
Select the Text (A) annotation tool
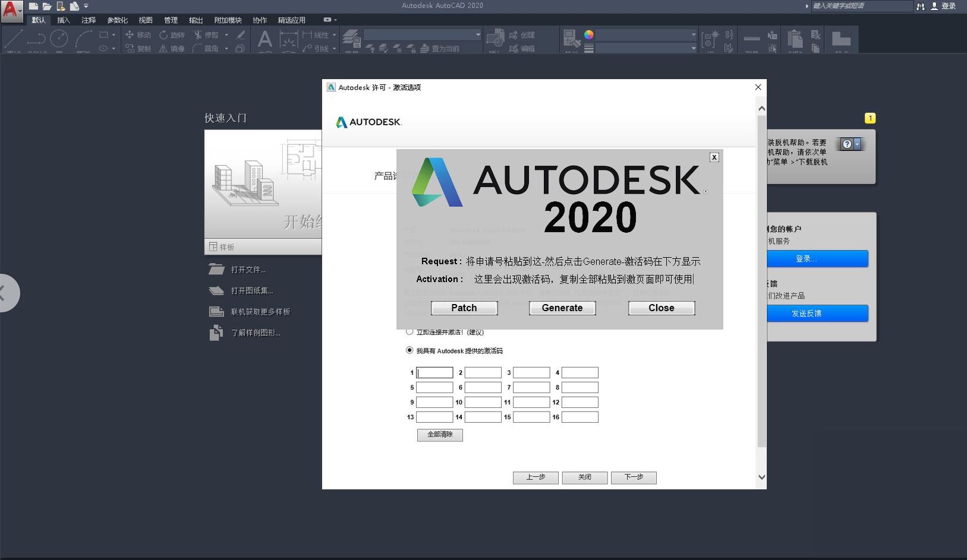click(x=265, y=40)
